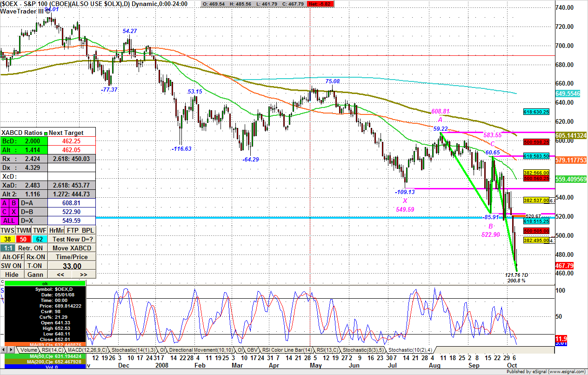Click the yellow 38 retracement cell

[8, 239]
